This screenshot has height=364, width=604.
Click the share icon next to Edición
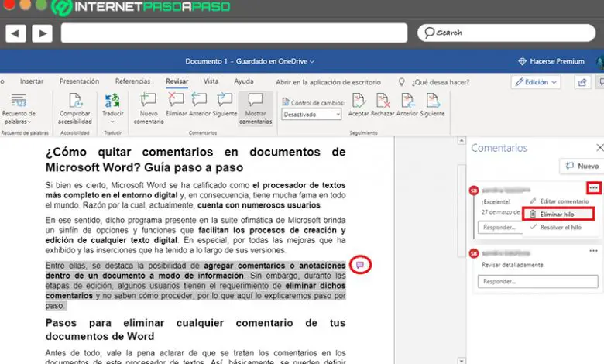point(582,82)
